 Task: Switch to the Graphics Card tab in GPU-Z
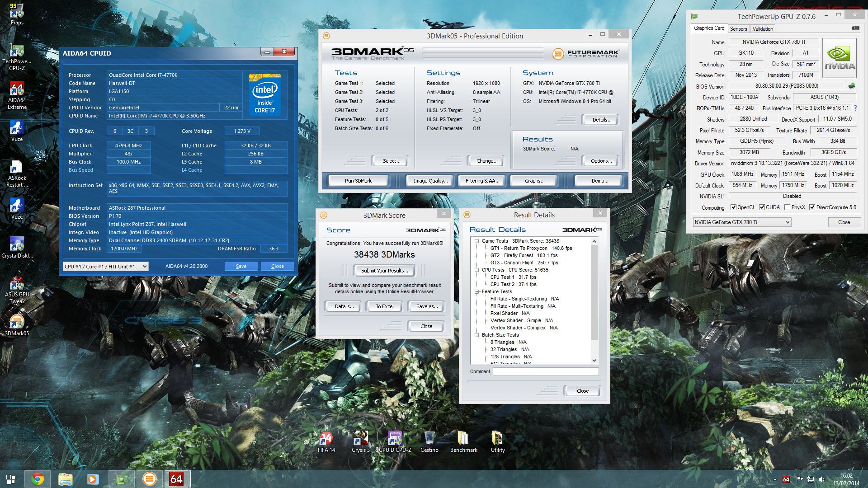click(x=709, y=28)
